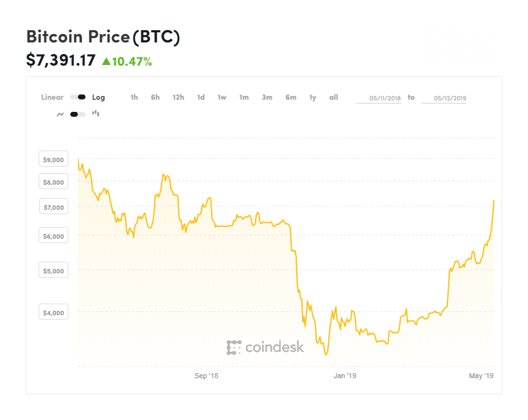This screenshot has height=420, width=528.
Task: Click the $9,000 price axis label
Action: pos(53,159)
